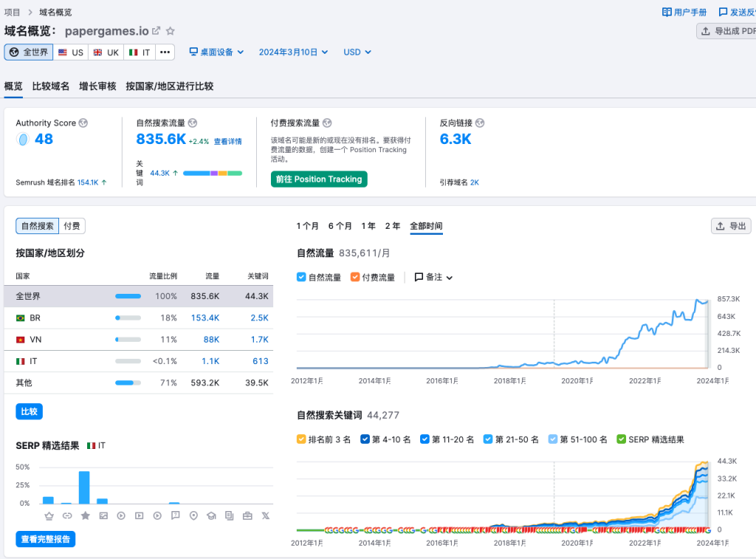Switch to 比较域名 tab

point(51,86)
